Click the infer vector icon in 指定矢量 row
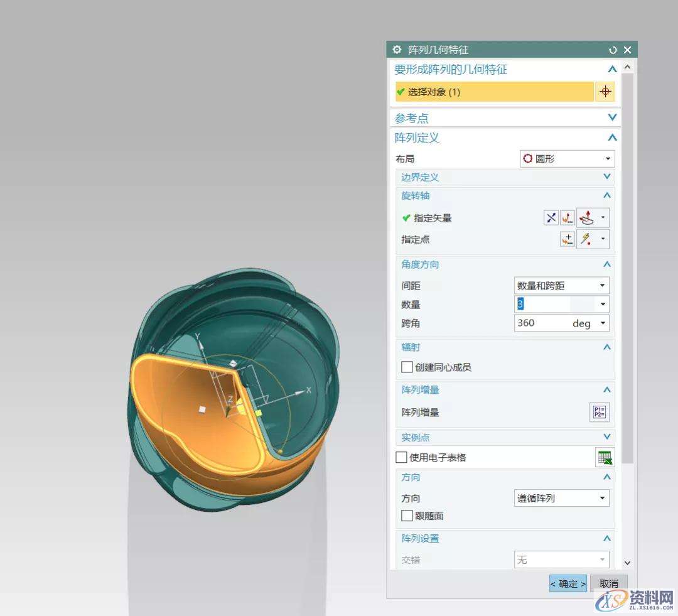Image resolution: width=678 pixels, height=616 pixels. 586,218
